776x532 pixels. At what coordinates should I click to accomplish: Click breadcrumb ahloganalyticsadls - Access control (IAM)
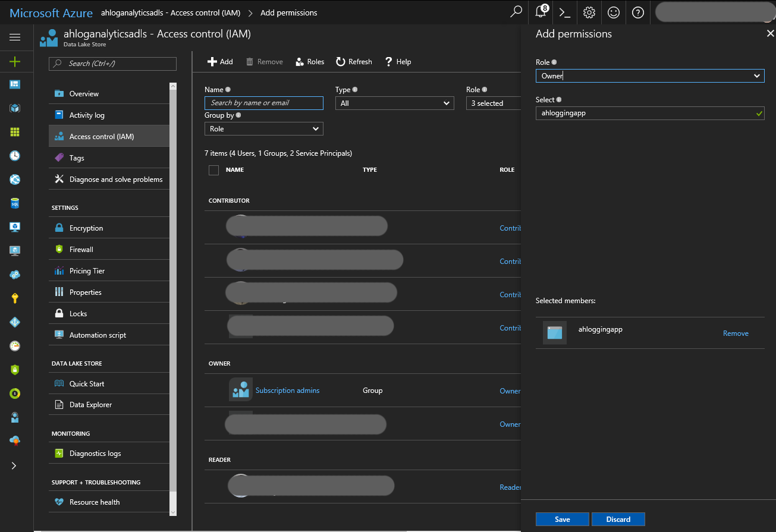171,12
